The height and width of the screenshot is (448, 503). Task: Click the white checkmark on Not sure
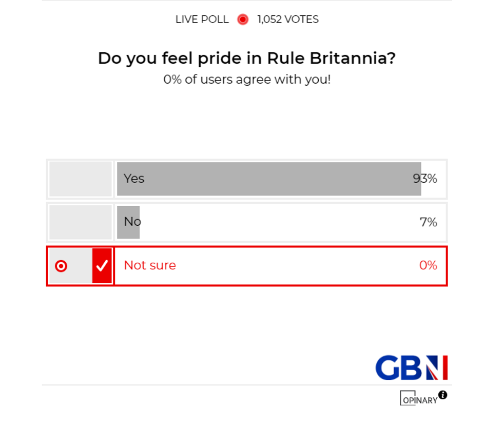coord(102,266)
